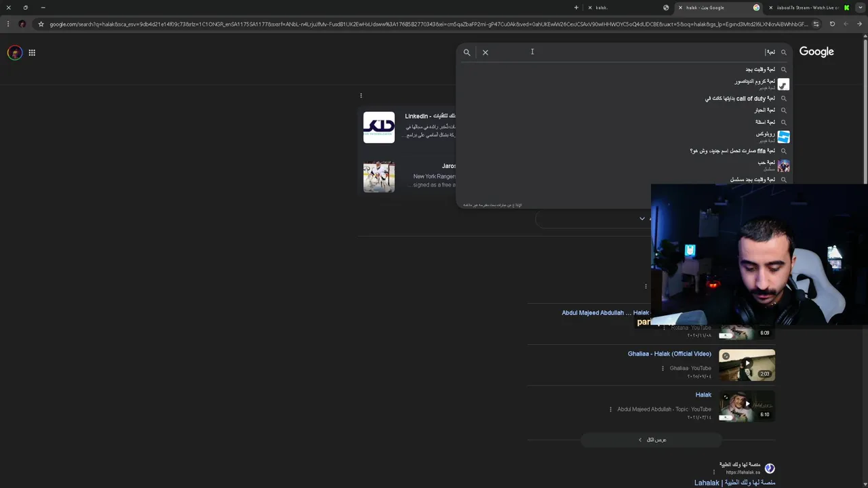
Task: Open a new browser tab
Action: [x=576, y=7]
